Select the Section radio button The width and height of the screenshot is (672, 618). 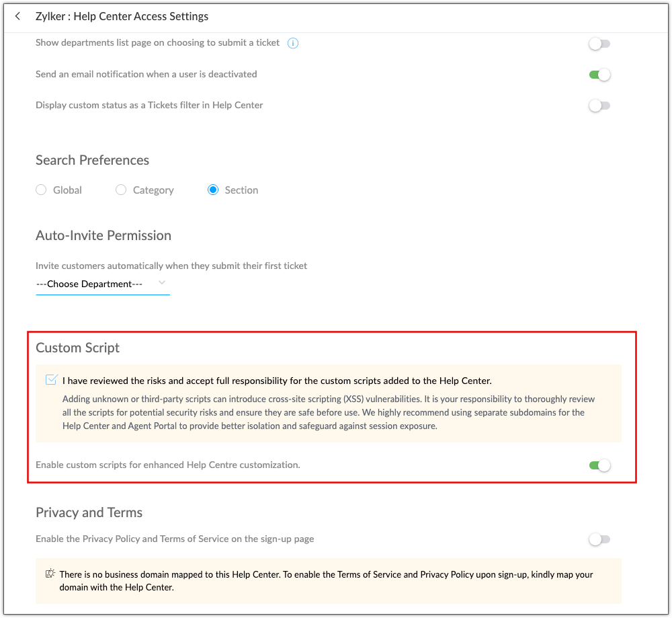(213, 190)
